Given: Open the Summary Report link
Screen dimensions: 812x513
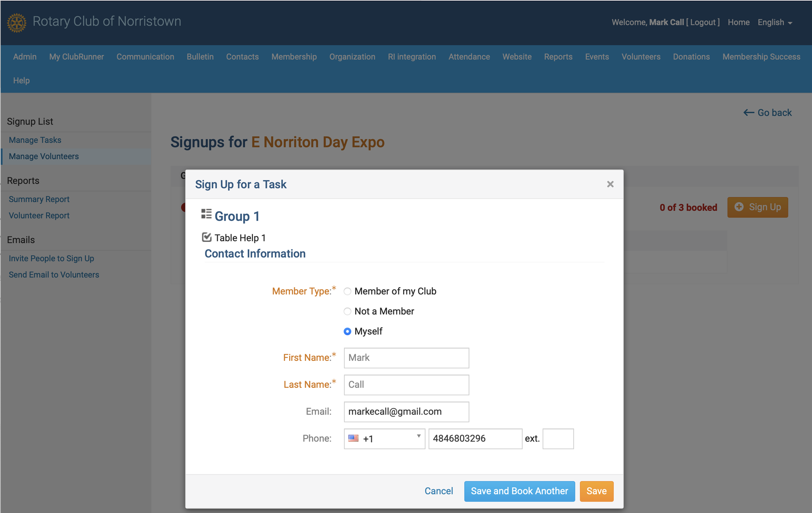Looking at the screenshot, I should (x=39, y=199).
